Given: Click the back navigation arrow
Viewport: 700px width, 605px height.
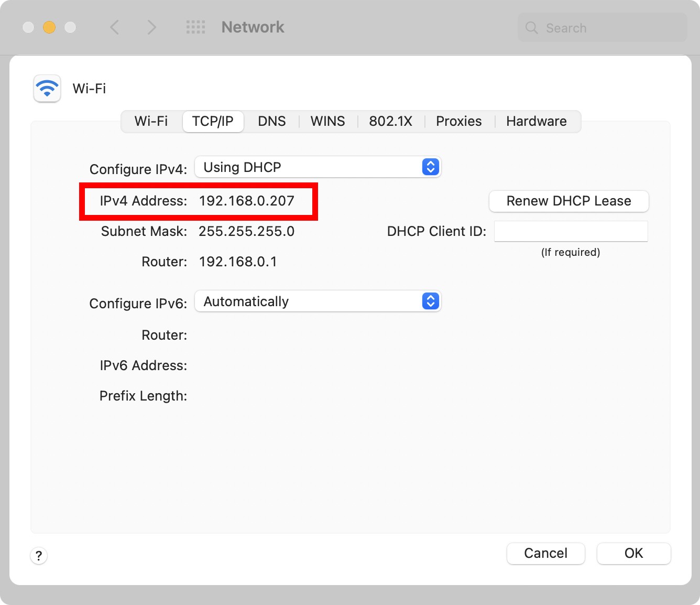Looking at the screenshot, I should (x=115, y=27).
